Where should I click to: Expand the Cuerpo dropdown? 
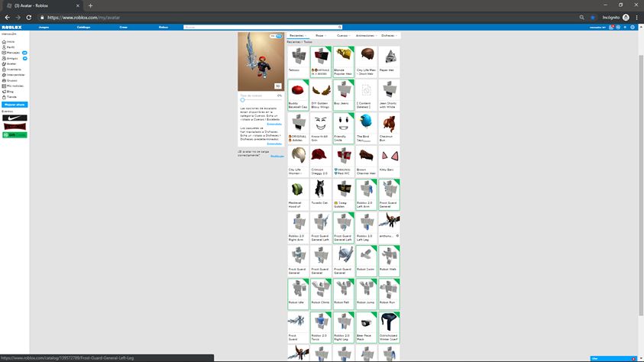(x=343, y=36)
